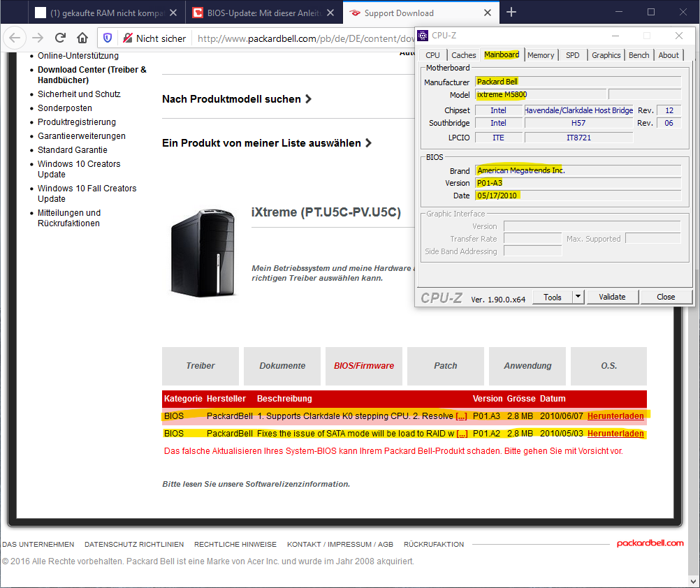
Task: Click the crossed-out lock Nicht sicher icon
Action: [x=128, y=38]
